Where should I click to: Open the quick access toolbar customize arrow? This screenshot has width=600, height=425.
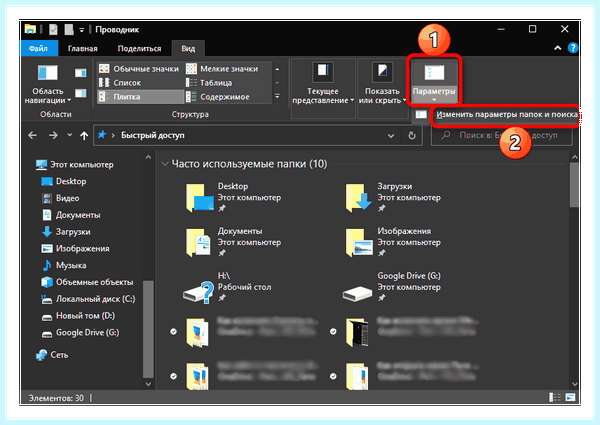click(x=82, y=30)
